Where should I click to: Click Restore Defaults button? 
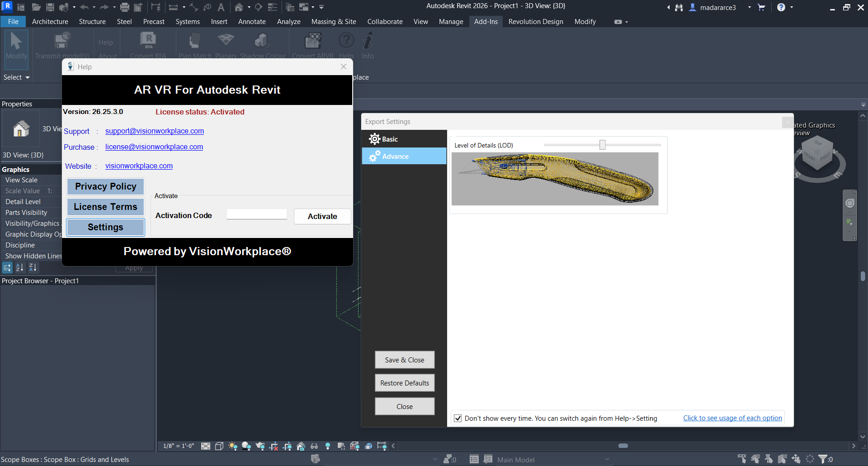[x=405, y=383]
